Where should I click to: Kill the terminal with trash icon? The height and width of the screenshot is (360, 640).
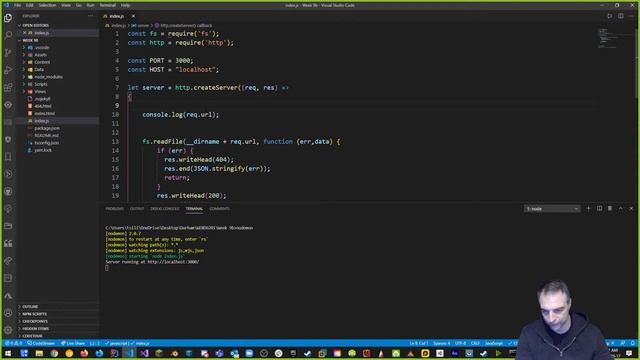click(x=610, y=209)
